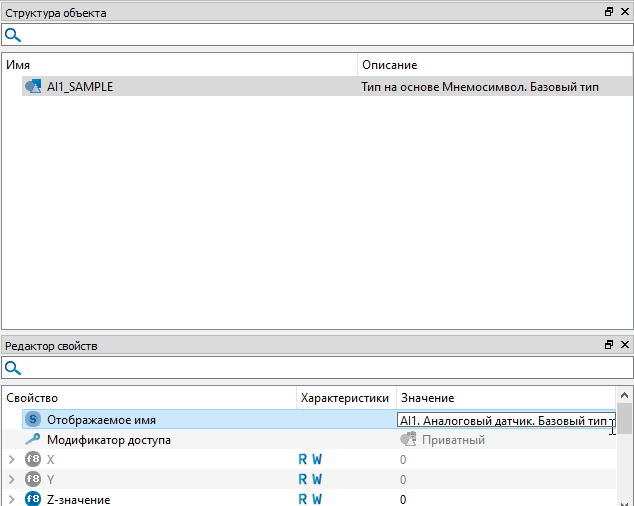Expand the Y property row
Screen dimensions: 634x506
tap(11, 479)
